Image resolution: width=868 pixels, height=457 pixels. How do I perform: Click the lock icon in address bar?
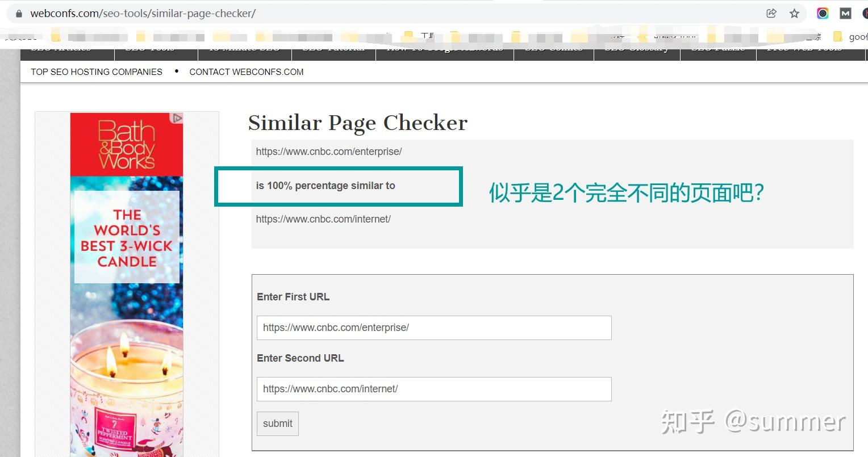(x=19, y=14)
